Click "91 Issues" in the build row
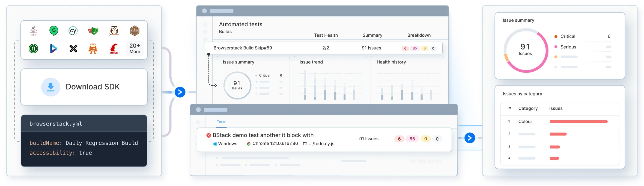The image size is (644, 186). coord(371,48)
